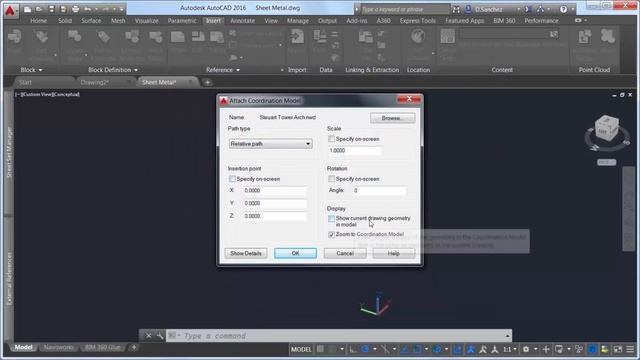Click the X insertion point field
The image size is (640, 360).
(275, 191)
